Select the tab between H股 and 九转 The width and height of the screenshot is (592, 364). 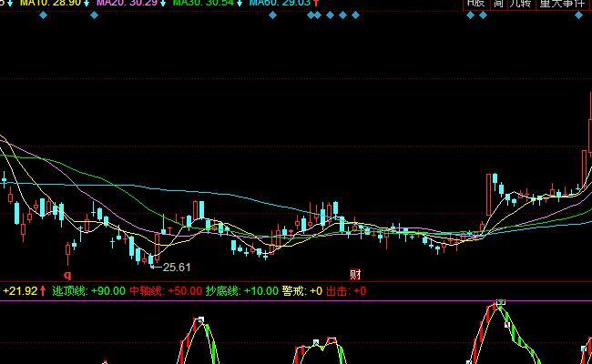498,4
